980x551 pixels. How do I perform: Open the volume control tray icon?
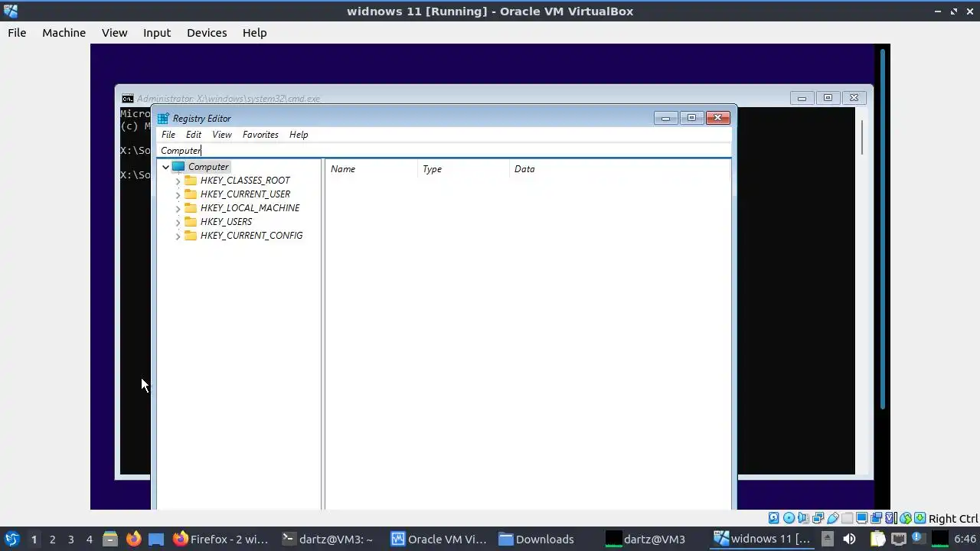click(849, 539)
